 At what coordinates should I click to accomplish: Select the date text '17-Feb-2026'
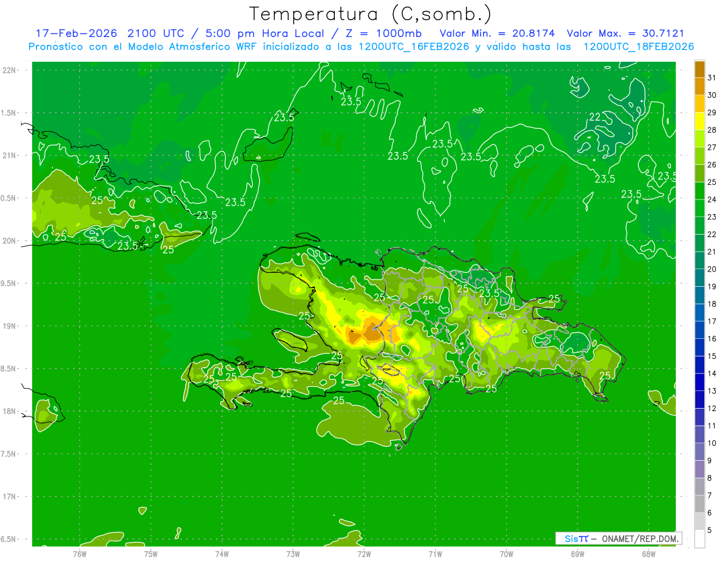point(76,34)
